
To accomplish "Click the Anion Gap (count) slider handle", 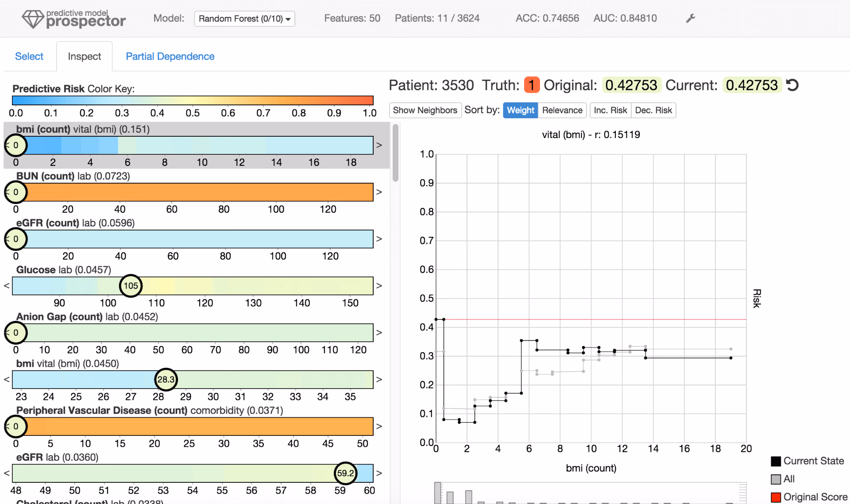I will point(16,333).
